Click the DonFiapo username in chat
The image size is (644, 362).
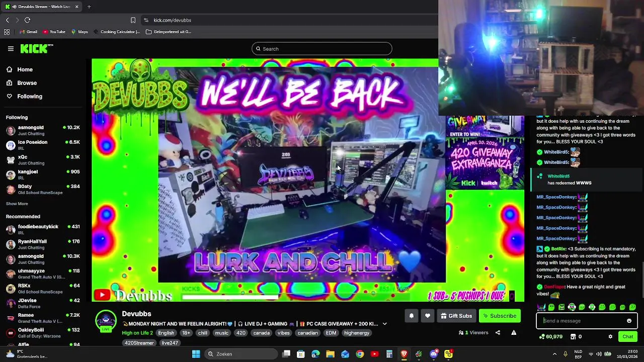pos(554,287)
